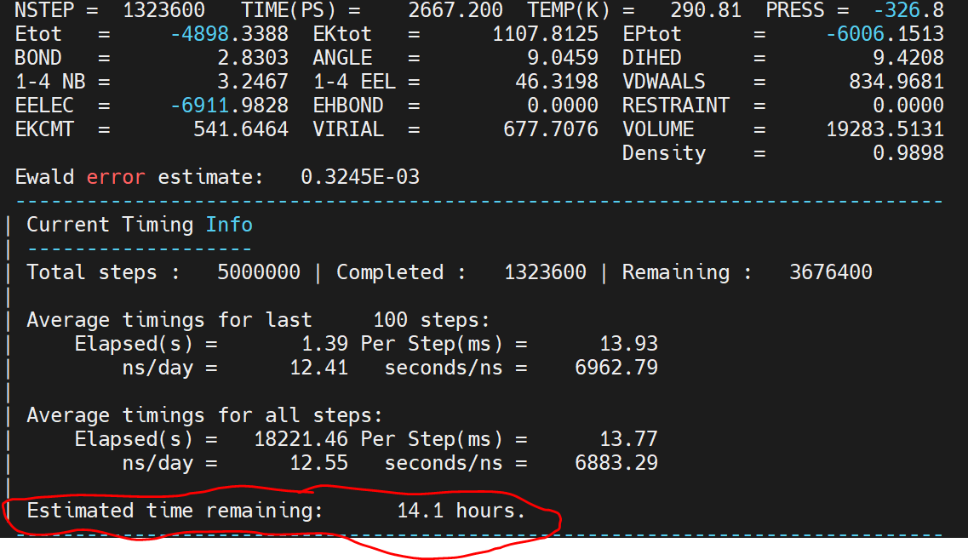Click the TEMP(K) value 290.81
This screenshot has height=560, width=968.
706,10
